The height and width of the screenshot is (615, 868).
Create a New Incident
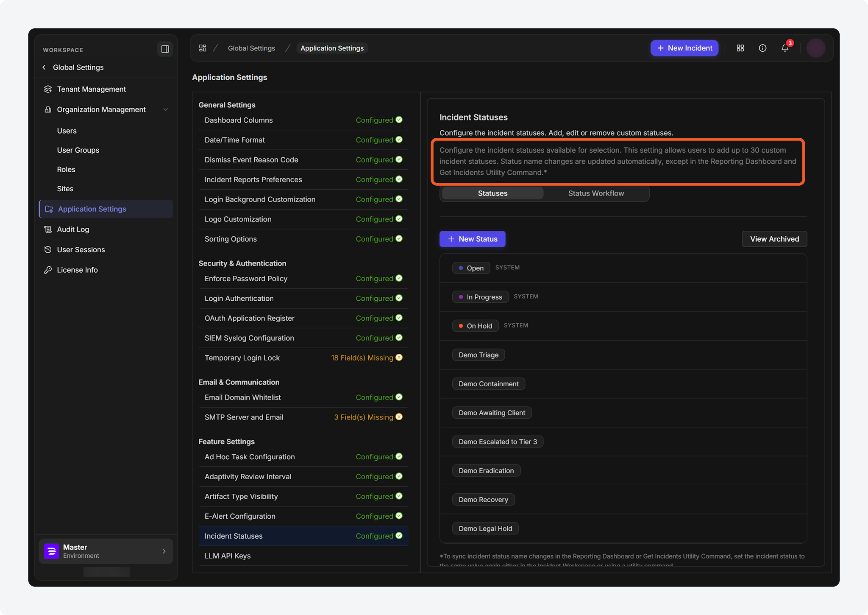pyautogui.click(x=684, y=48)
